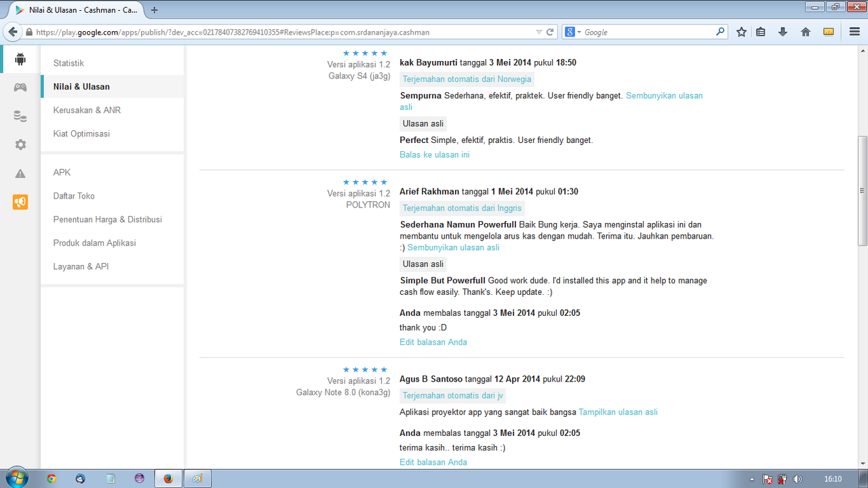Open Produk dalam Aplikasi

click(95, 243)
